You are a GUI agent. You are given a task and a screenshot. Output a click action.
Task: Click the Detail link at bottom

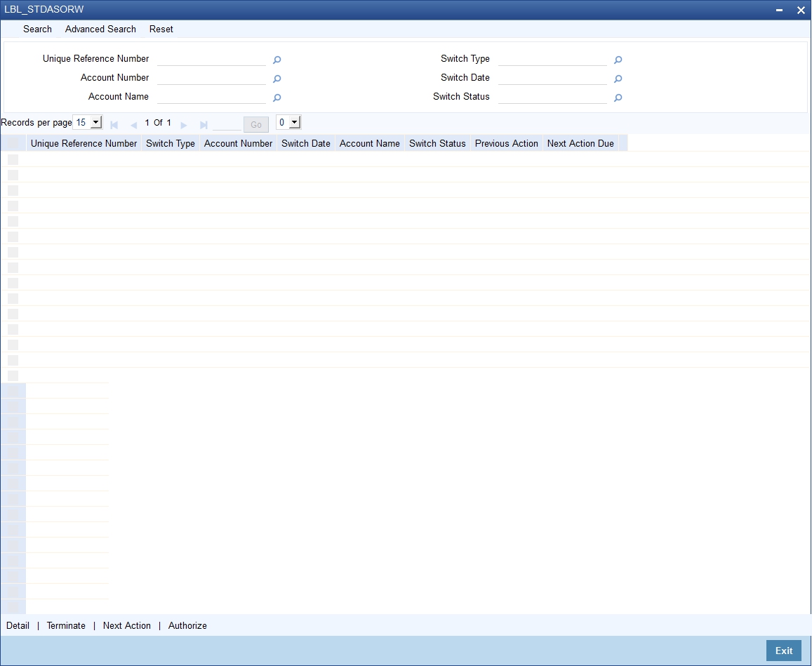pos(18,625)
